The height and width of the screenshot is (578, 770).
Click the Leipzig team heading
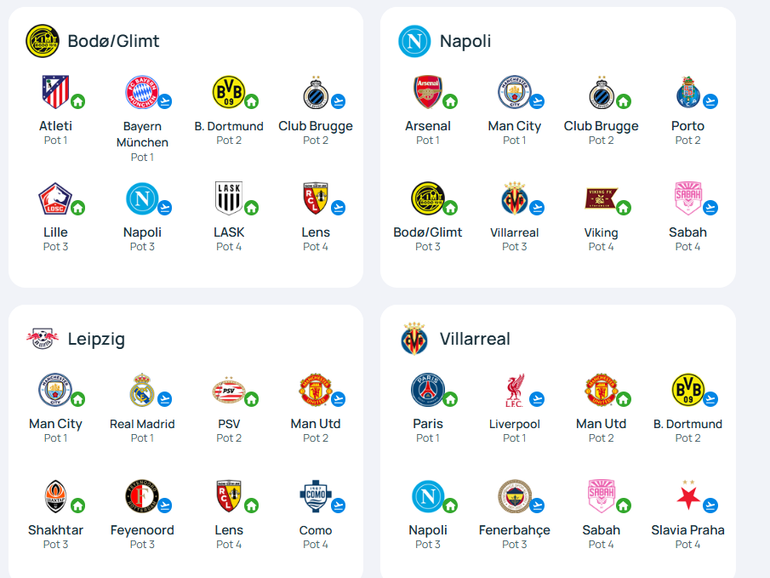[96, 339]
